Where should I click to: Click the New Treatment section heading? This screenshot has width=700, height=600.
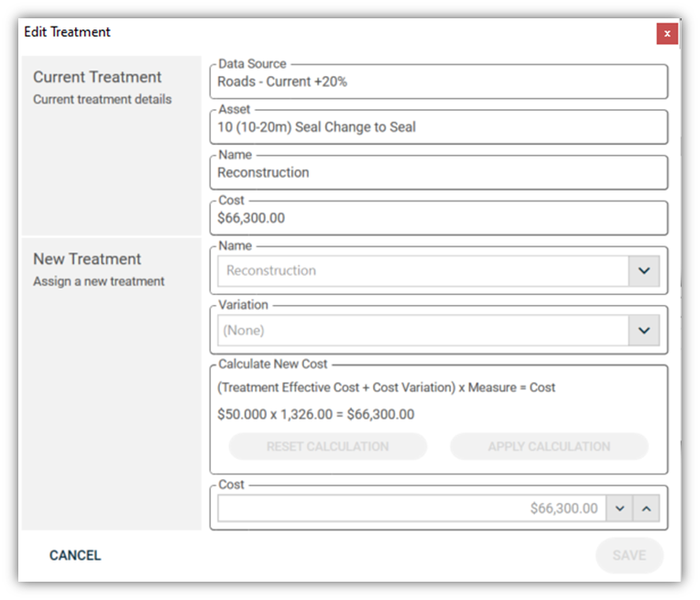[87, 259]
